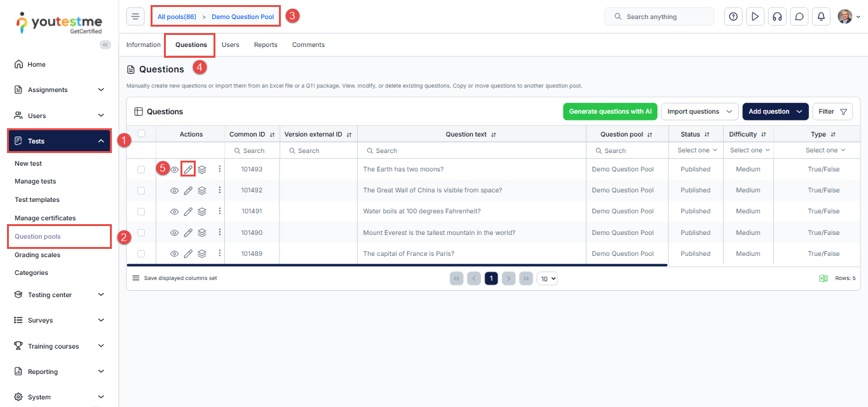Tick the checkbox for question 101489 row
Image resolution: width=868 pixels, height=407 pixels.
click(x=142, y=254)
